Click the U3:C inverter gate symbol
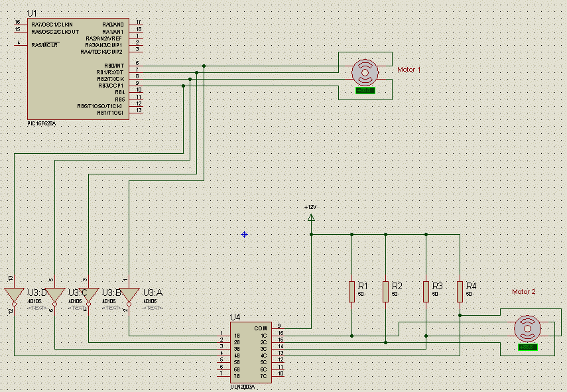 pos(54,295)
